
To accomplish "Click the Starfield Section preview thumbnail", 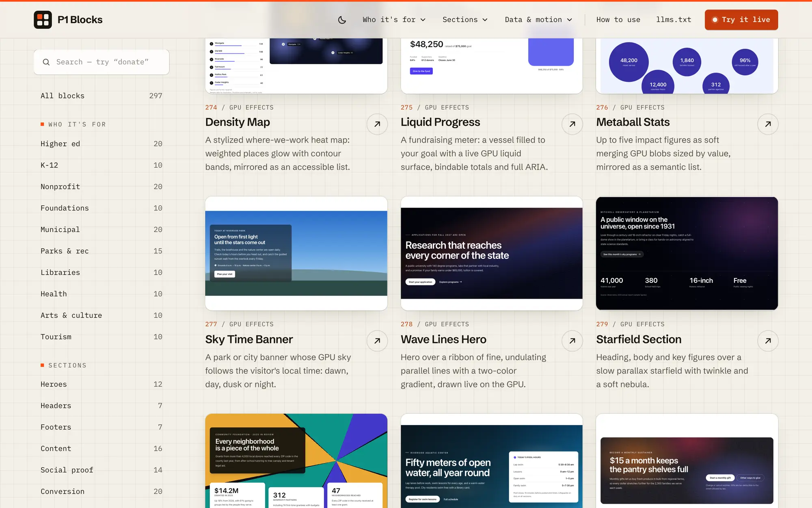I will (687, 254).
